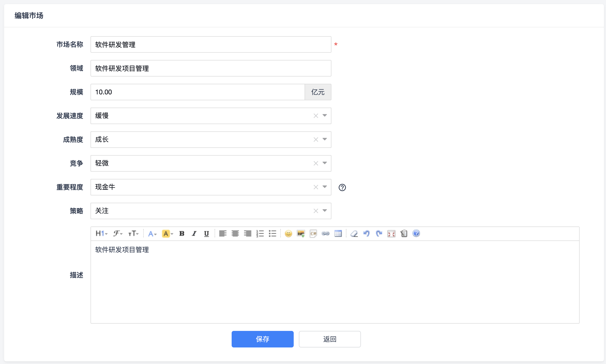Open H1 heading format menu
The image size is (606, 364).
[x=101, y=233]
